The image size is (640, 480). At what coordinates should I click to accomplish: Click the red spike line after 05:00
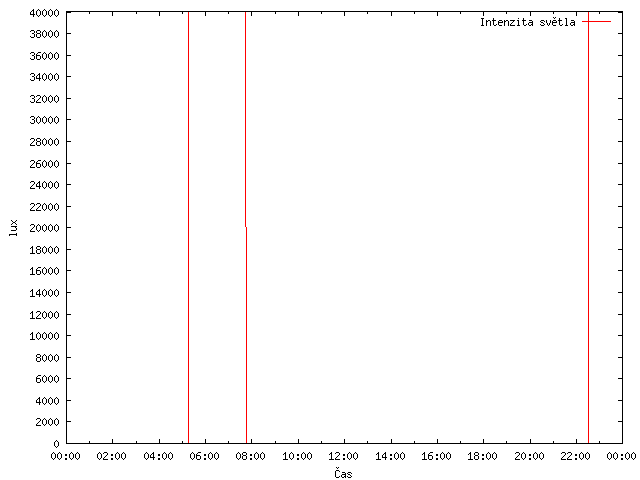(189, 228)
